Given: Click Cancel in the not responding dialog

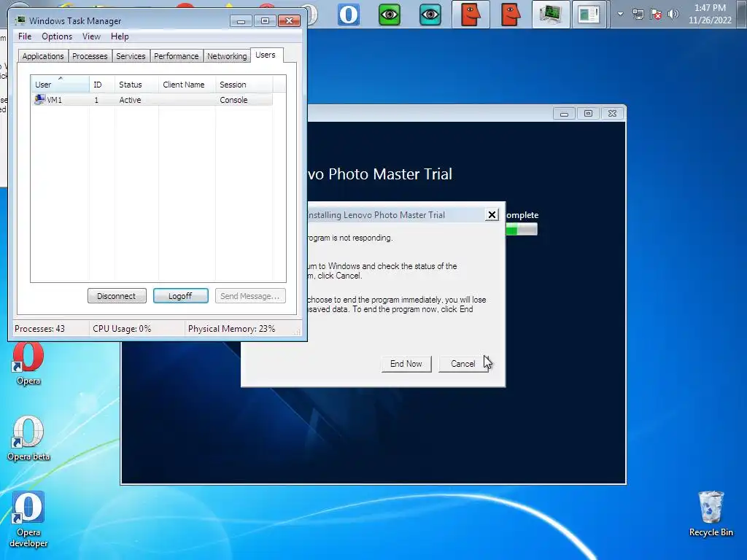Looking at the screenshot, I should [x=463, y=364].
